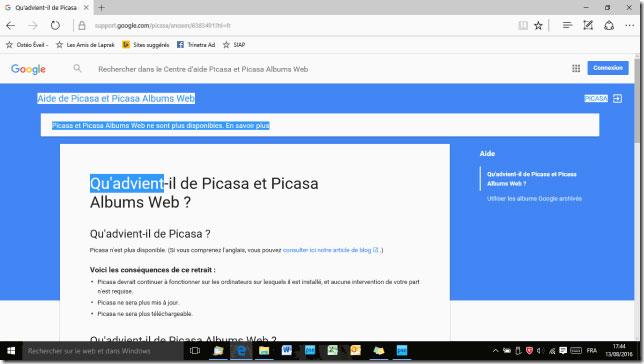Open Task View on the taskbar
644x364 pixels.
pos(195,351)
